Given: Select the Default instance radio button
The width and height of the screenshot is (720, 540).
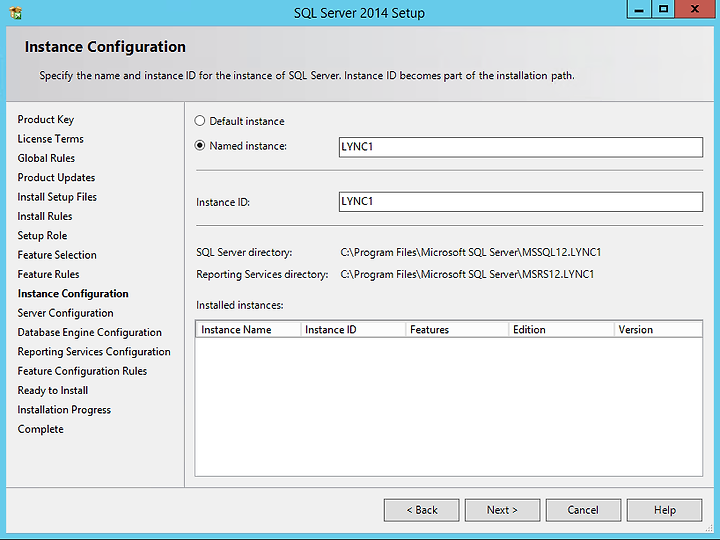Looking at the screenshot, I should click(x=199, y=121).
